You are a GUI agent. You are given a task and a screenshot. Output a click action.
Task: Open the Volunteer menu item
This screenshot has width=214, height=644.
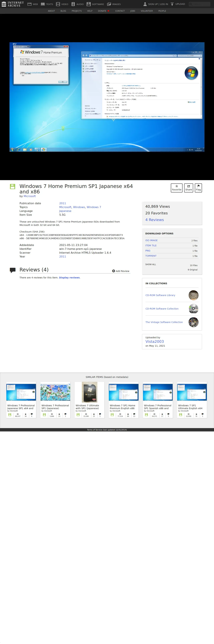147,11
